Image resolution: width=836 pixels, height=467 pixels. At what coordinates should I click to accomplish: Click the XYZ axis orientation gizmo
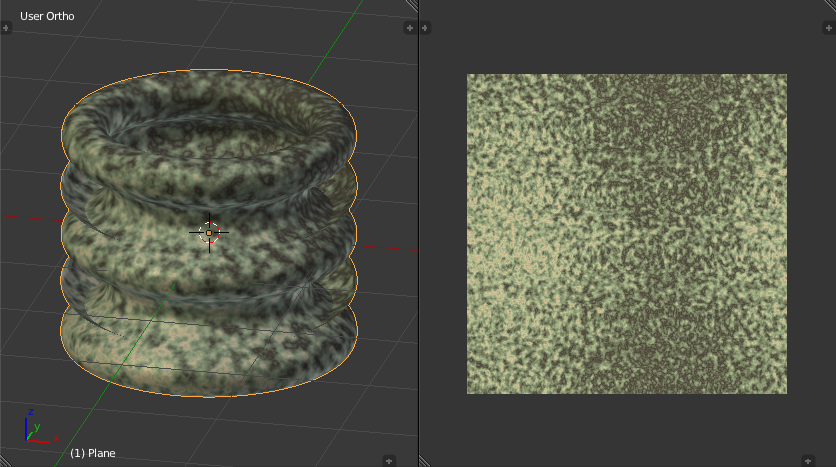39,426
